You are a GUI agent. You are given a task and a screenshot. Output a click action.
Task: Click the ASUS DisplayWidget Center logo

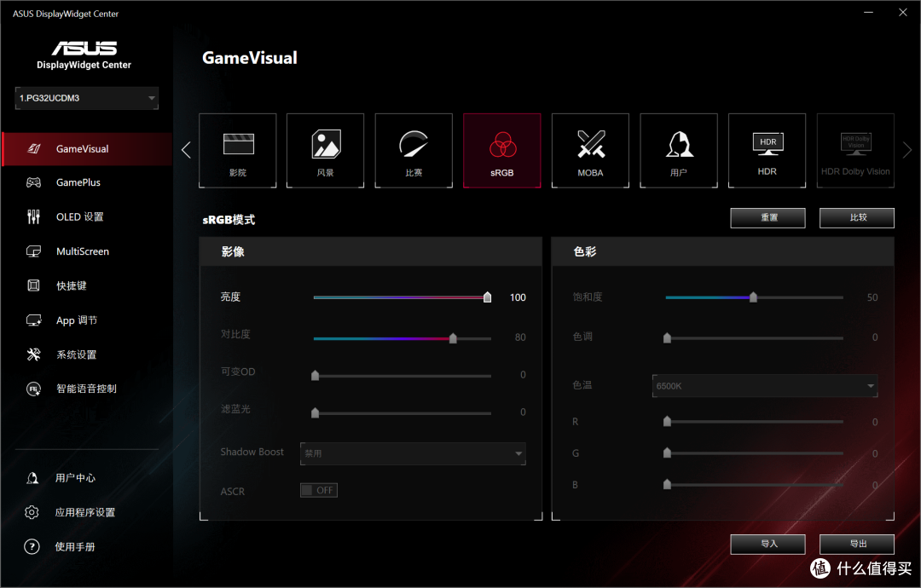point(84,55)
